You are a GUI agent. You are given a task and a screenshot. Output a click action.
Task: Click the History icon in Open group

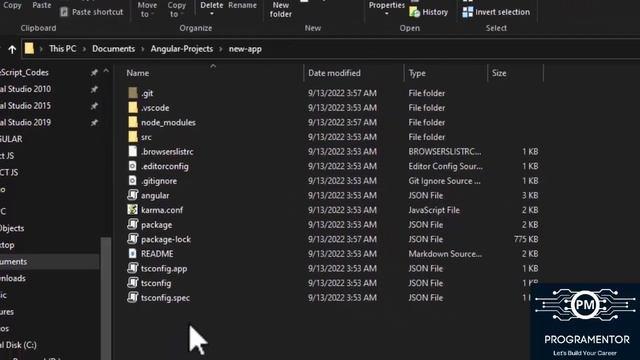[414, 12]
